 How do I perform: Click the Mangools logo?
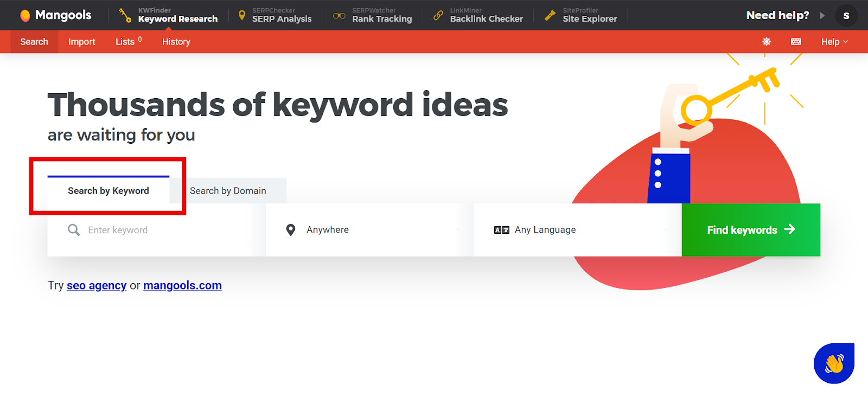(x=55, y=15)
